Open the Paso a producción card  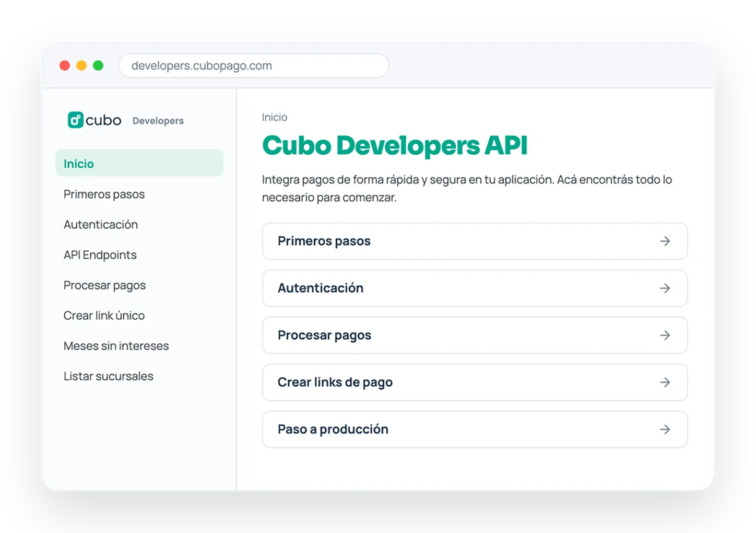coord(475,429)
